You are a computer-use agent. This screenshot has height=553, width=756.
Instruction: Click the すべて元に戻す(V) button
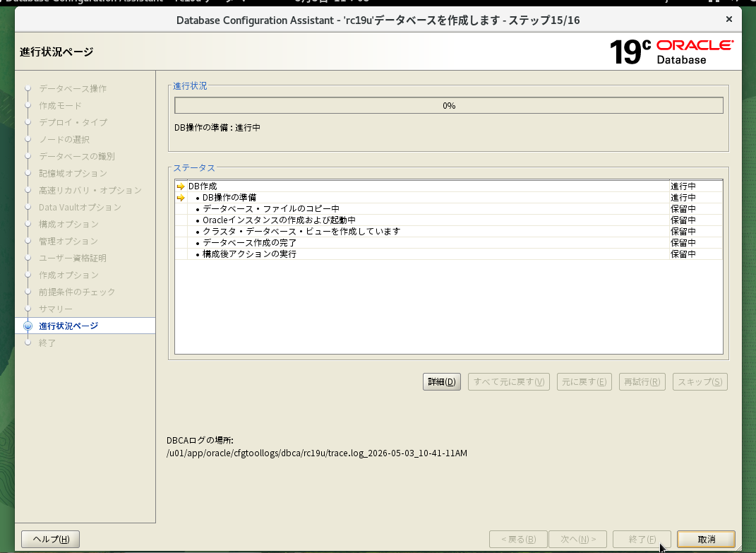509,381
